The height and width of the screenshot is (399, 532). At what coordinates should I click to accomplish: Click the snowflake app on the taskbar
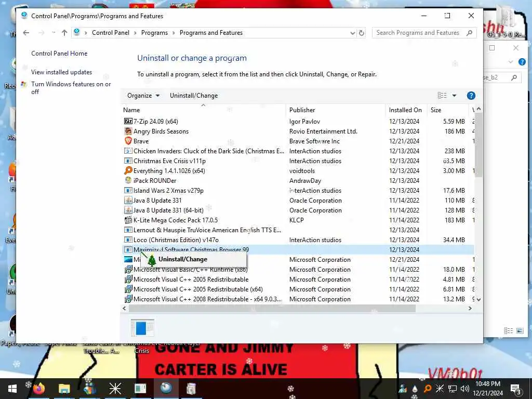click(115, 389)
